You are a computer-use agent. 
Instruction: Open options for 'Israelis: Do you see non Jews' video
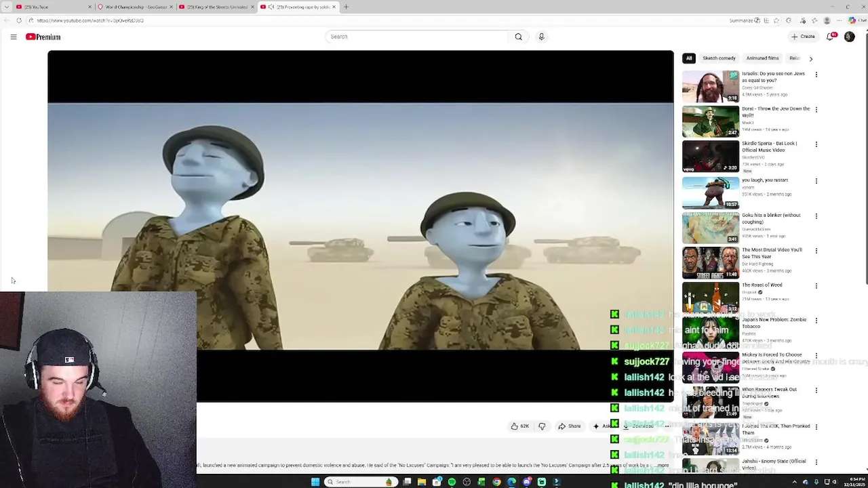coord(816,75)
